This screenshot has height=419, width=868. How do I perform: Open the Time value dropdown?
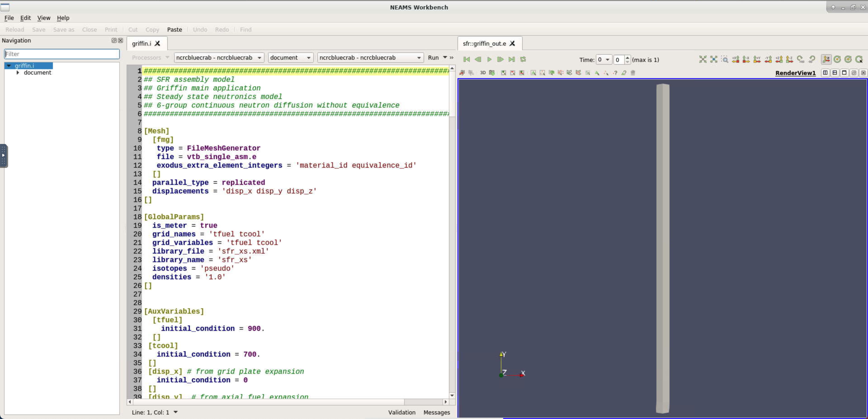pos(604,60)
